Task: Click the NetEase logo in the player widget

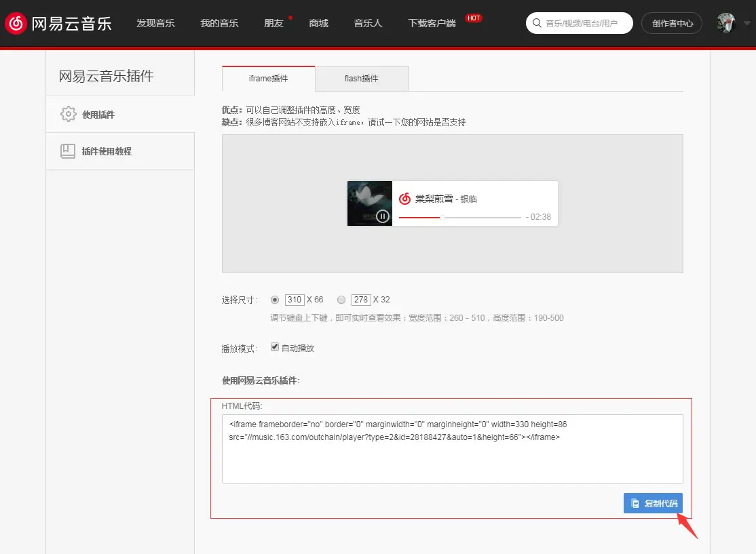Action: (405, 199)
